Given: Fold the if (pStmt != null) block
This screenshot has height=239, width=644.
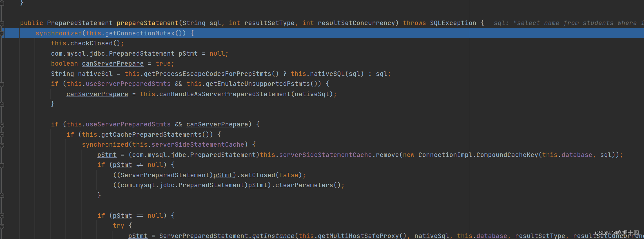Looking at the screenshot, I should (2, 165).
